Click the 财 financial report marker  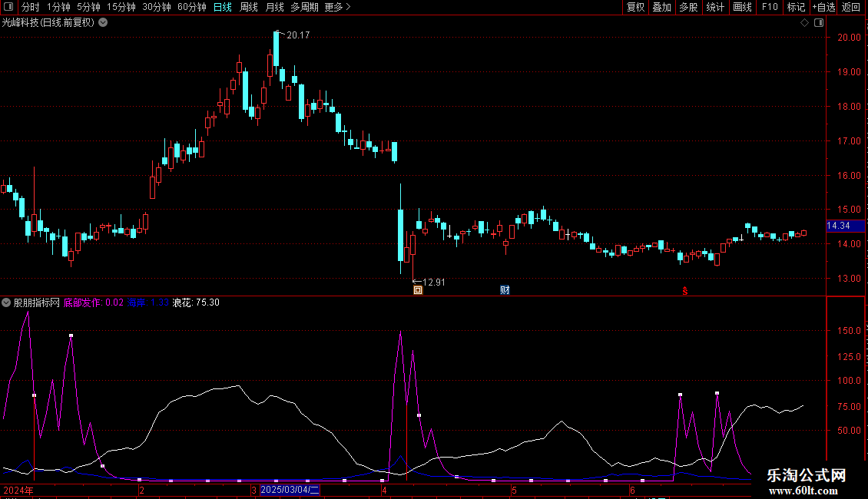point(505,290)
